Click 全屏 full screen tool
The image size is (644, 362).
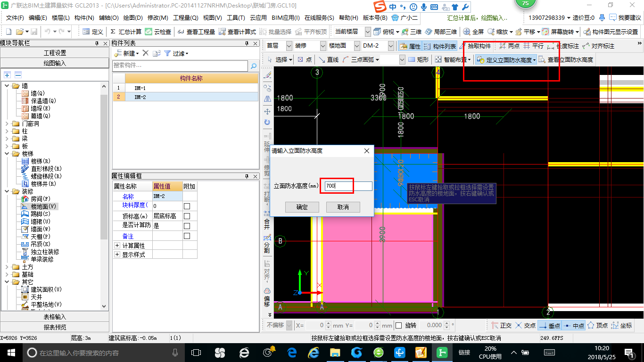(473, 32)
